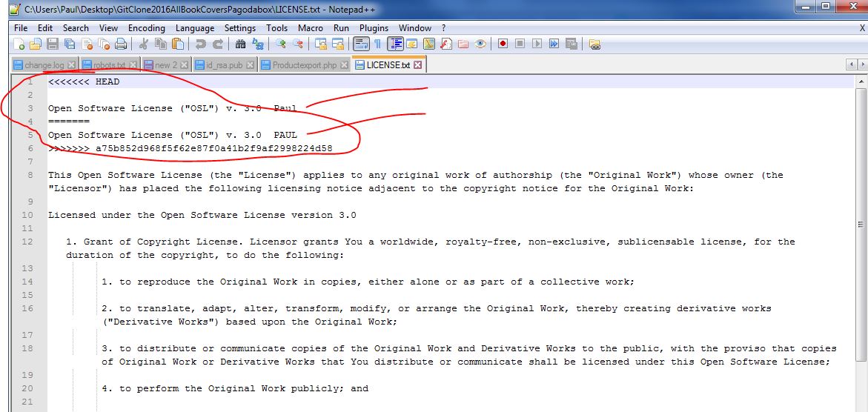Open the user-defined language dialog icon
868x412 pixels.
412,44
